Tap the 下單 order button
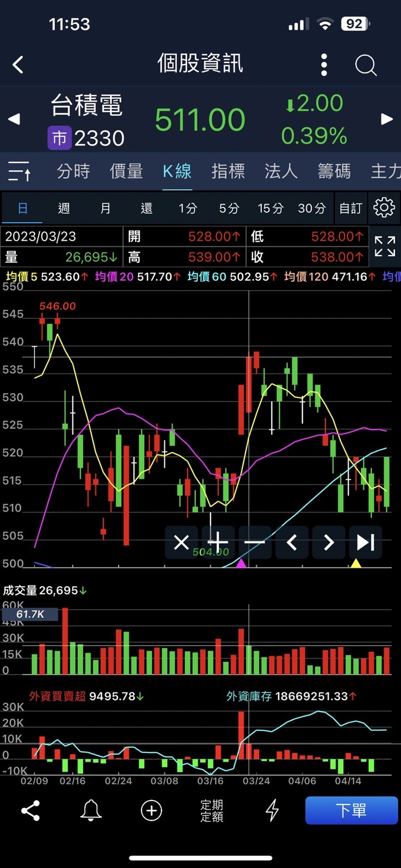401x868 pixels. pyautogui.click(x=351, y=811)
